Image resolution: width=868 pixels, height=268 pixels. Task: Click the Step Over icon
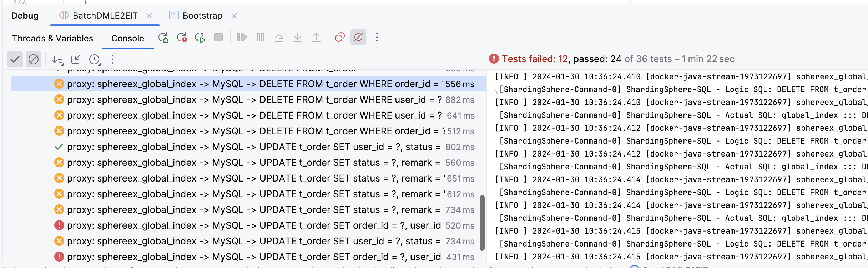click(279, 38)
